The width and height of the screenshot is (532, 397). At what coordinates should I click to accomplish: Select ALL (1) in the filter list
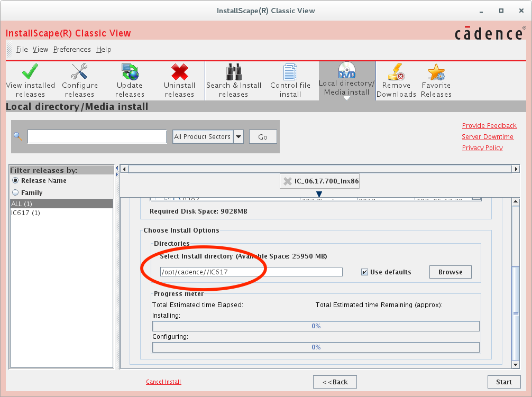62,204
